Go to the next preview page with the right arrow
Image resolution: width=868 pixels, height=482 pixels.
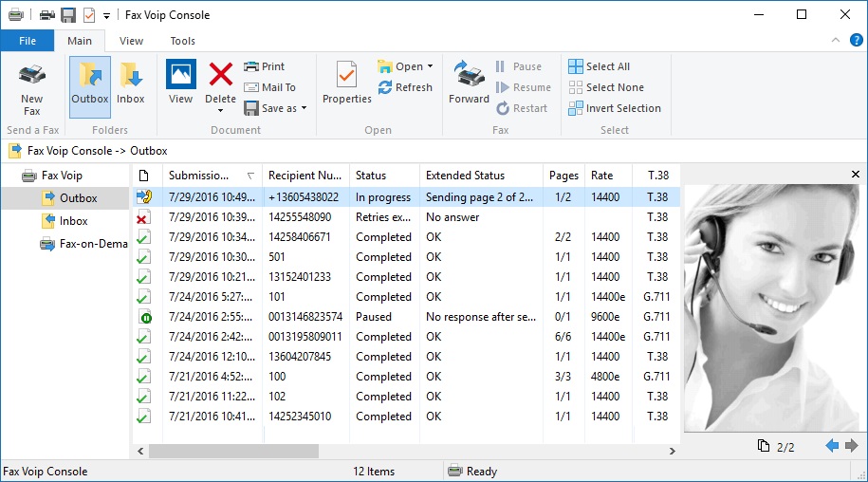click(851, 446)
